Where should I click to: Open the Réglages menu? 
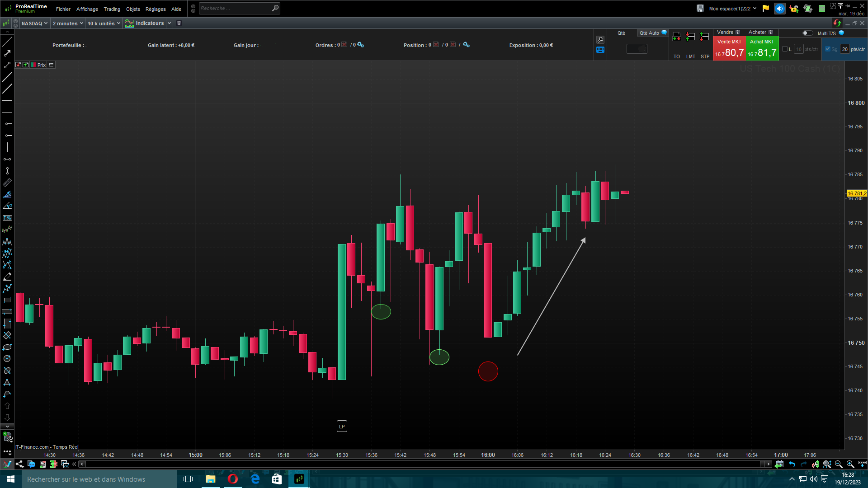156,9
